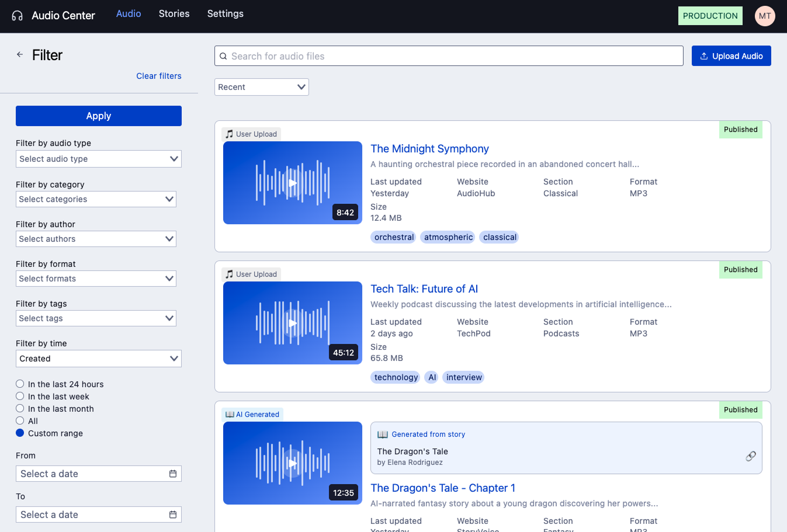Image resolution: width=787 pixels, height=532 pixels.
Task: Click 'User Upload' badge on Midnight Symphony card
Action: pyautogui.click(x=251, y=134)
